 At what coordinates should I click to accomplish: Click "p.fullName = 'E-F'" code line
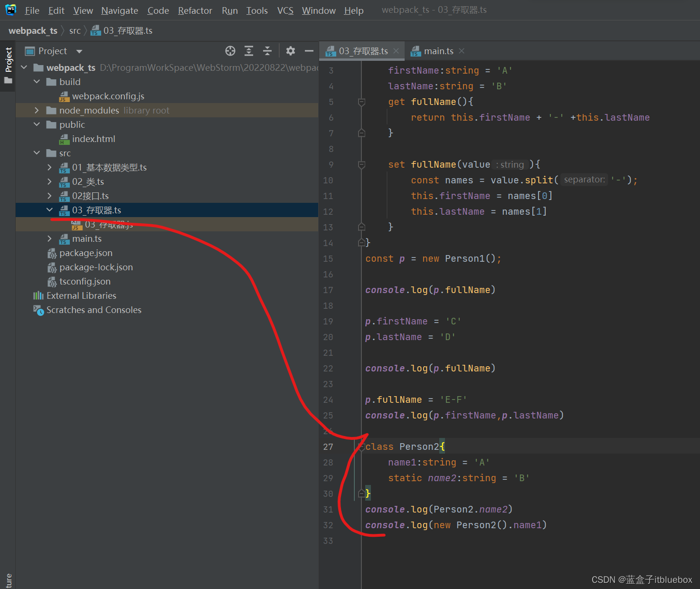pyautogui.click(x=416, y=399)
